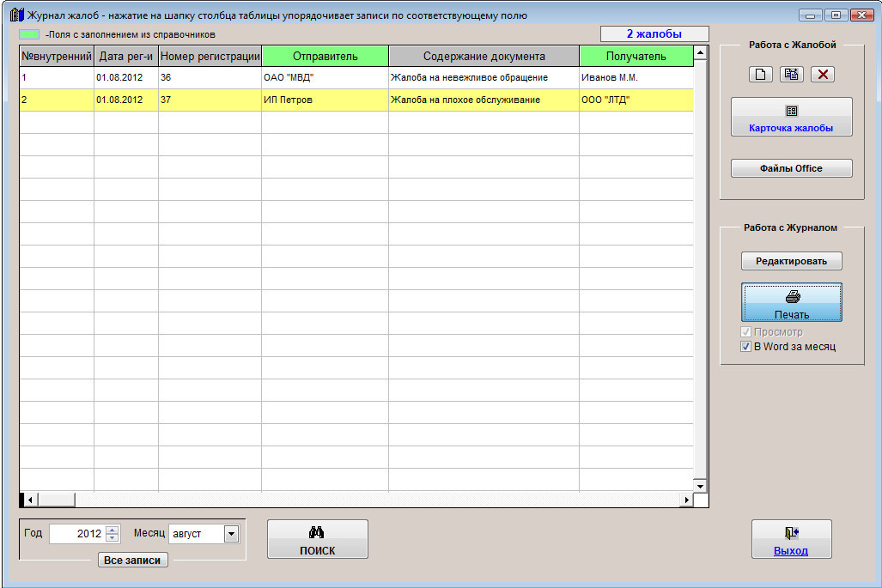Sort by the Содержание документа column header

click(484, 56)
